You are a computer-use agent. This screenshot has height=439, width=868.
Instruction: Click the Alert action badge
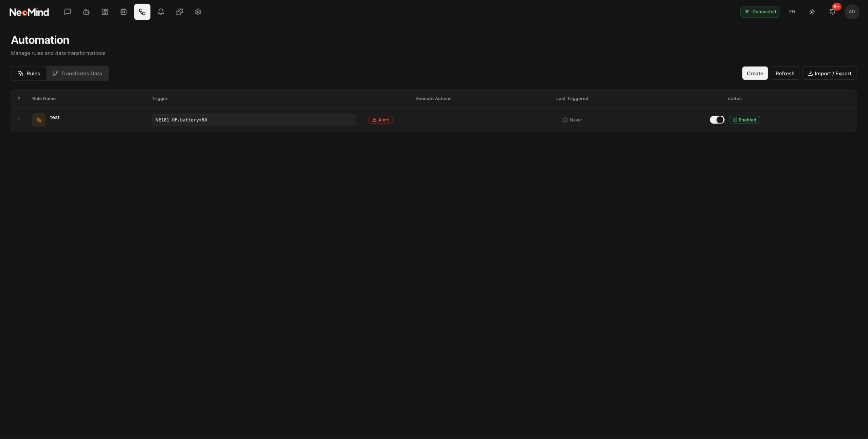point(380,120)
